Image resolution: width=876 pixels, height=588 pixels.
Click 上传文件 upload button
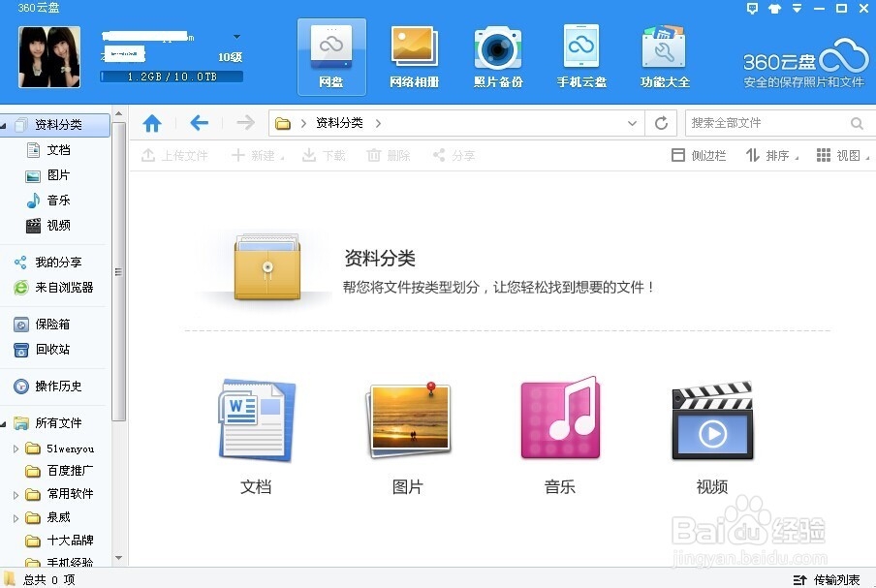pyautogui.click(x=174, y=155)
